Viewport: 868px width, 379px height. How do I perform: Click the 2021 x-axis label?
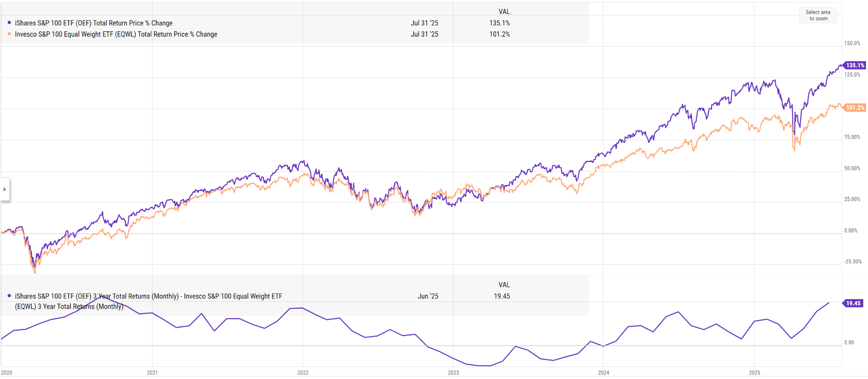point(152,373)
